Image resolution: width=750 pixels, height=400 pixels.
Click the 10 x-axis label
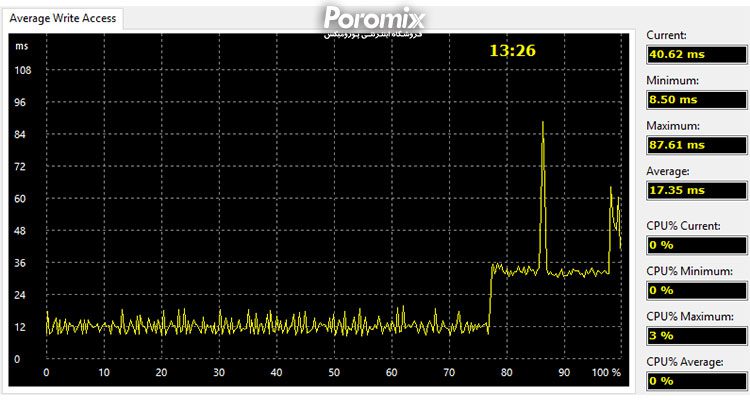coord(104,372)
